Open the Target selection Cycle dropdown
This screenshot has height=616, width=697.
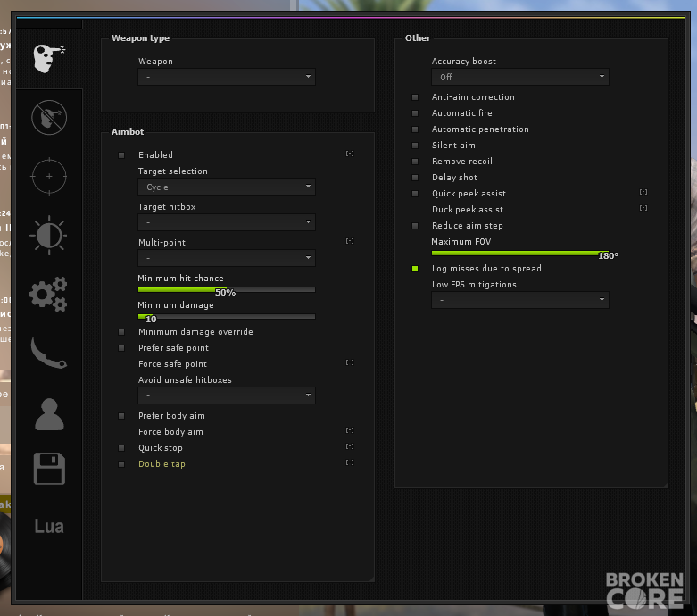[227, 187]
